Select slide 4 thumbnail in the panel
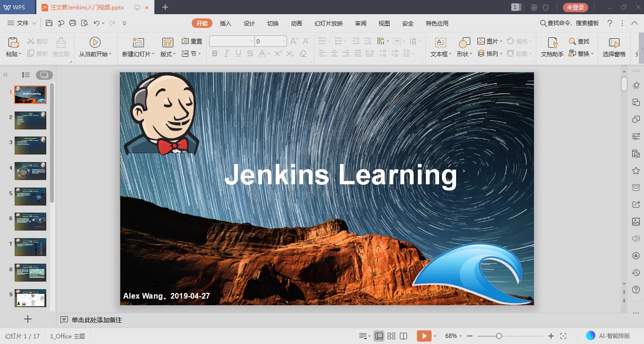 click(30, 171)
